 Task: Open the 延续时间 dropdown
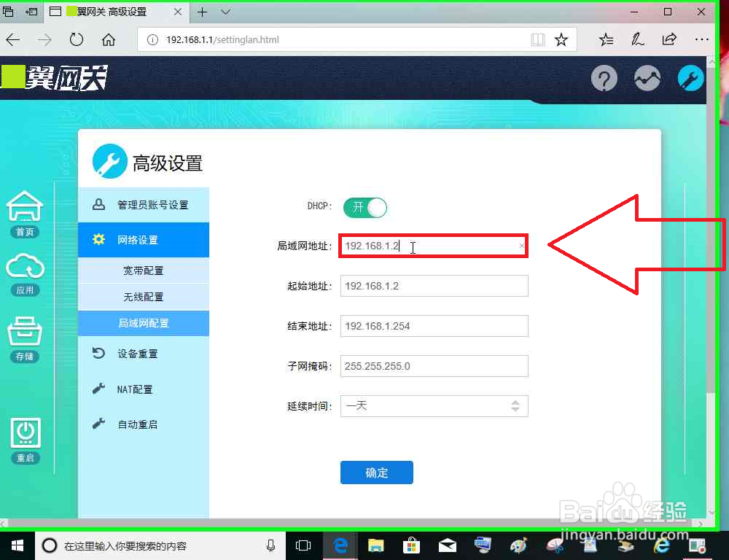[434, 406]
